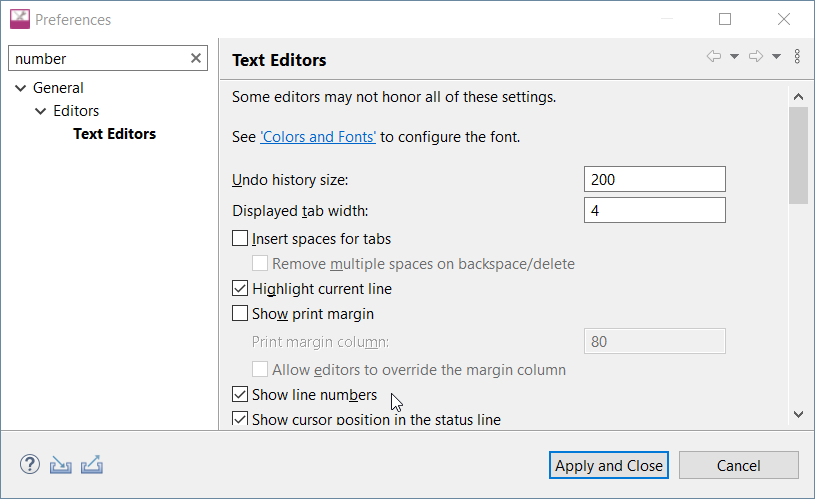Open the Back history dropdown arrow
Image resolution: width=815 pixels, height=499 pixels.
click(x=734, y=57)
